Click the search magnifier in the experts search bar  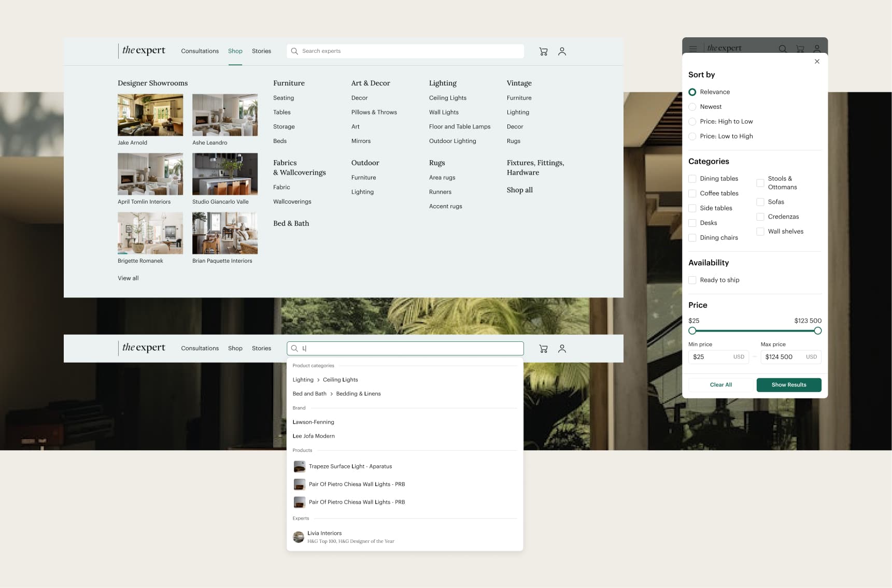coord(294,51)
